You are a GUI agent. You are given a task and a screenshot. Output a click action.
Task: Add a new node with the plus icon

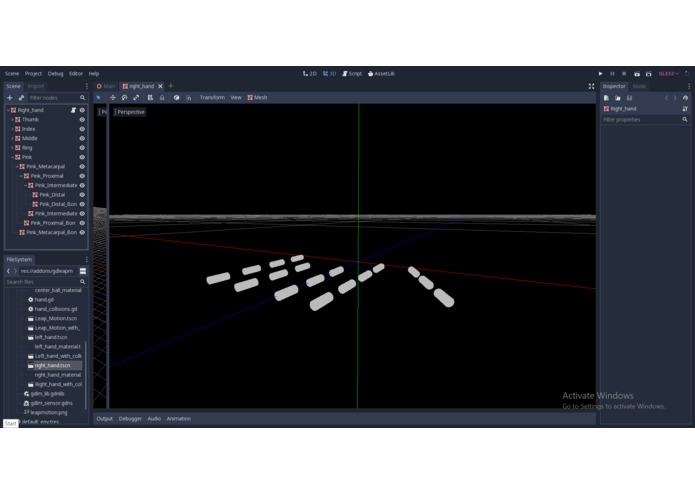point(10,97)
